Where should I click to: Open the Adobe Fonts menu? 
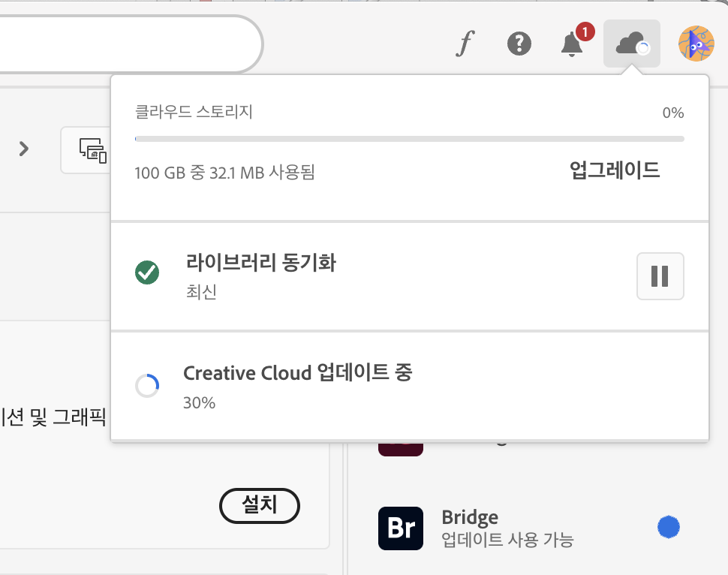pos(465,44)
